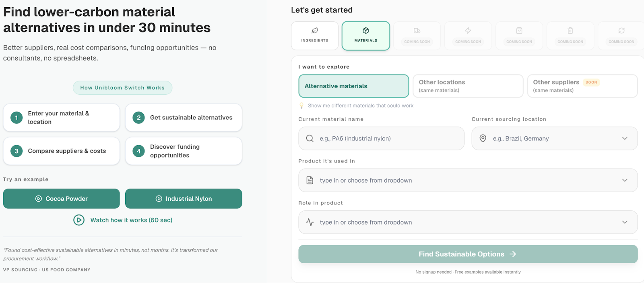Click play icon on Cocoa Powder button
Image resolution: width=644 pixels, height=283 pixels.
click(39, 199)
